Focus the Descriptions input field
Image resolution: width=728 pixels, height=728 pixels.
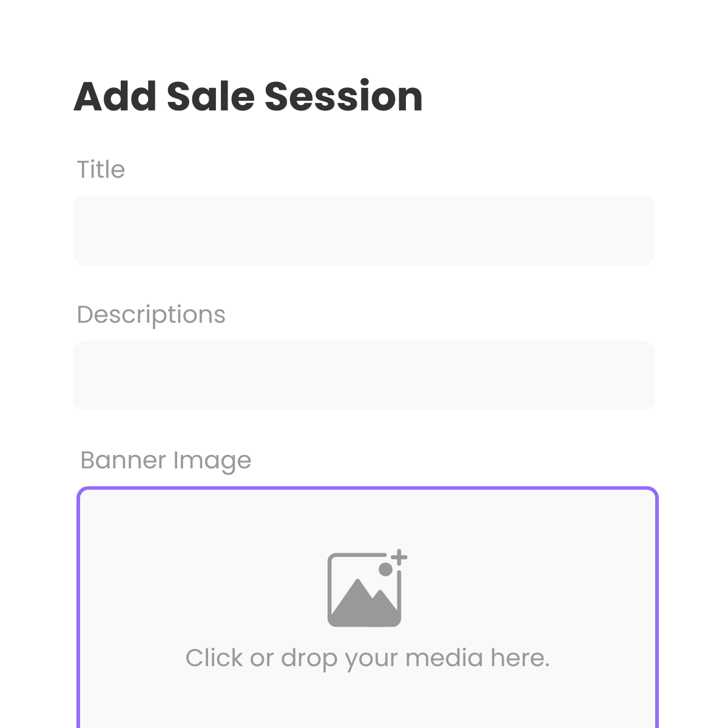point(364,376)
